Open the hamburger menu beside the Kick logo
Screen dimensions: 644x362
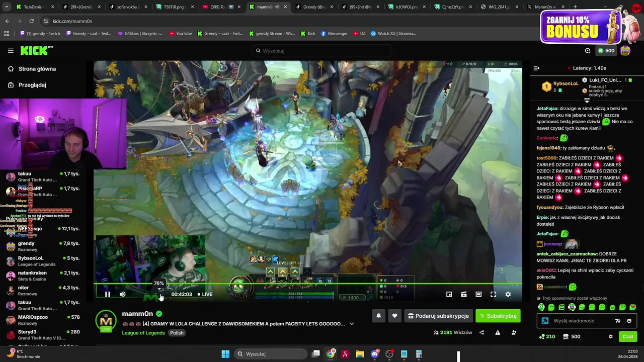(x=11, y=50)
